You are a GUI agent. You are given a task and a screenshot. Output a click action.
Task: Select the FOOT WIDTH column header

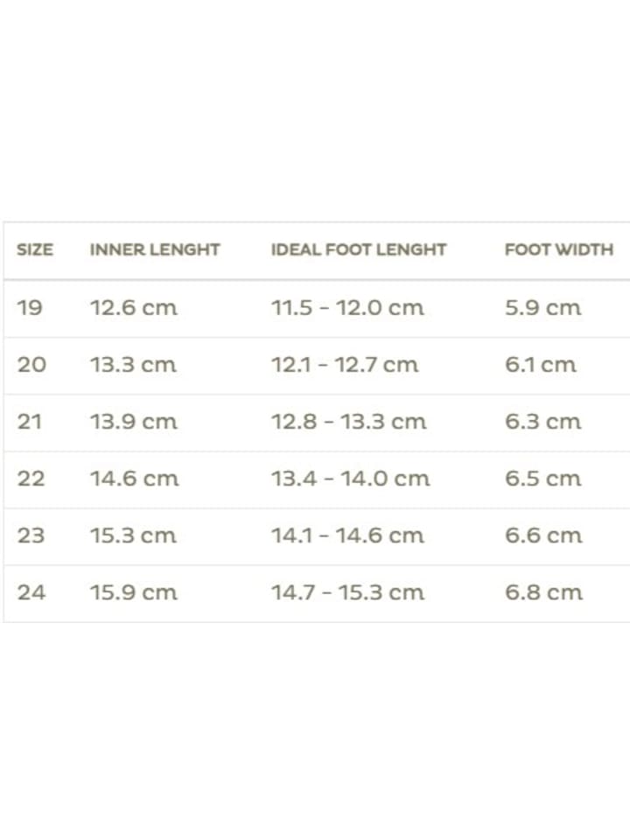coord(559,249)
